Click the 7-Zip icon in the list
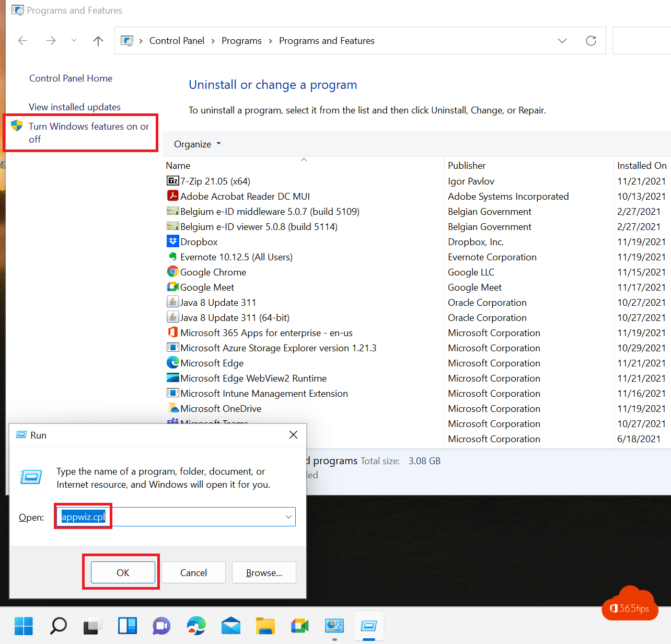 coord(172,181)
